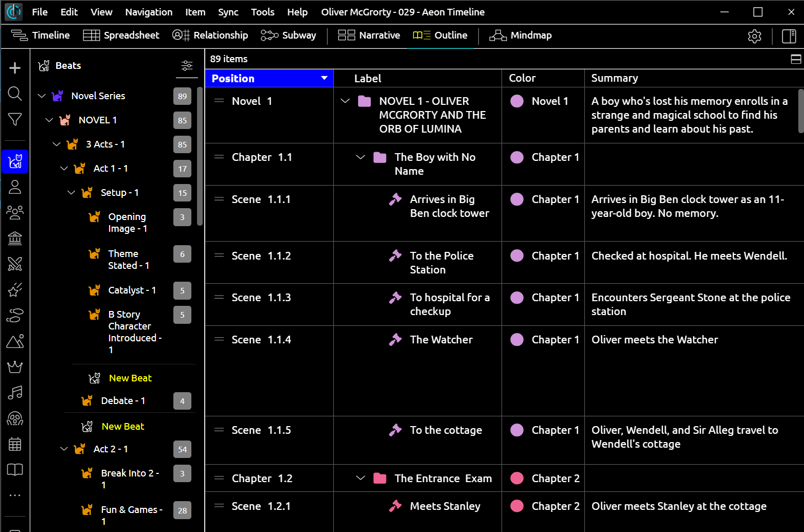Click New Beat under Setup - 1
Screen dimensions: 804x532
[x=130, y=378]
